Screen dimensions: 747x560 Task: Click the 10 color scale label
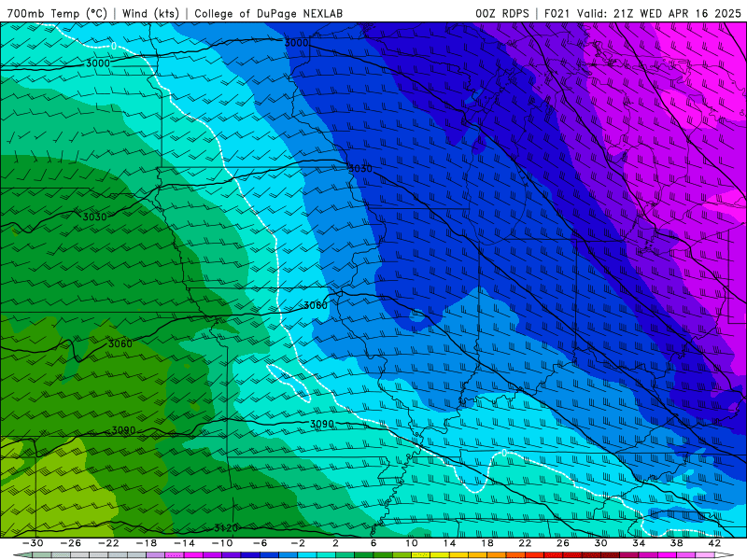click(x=412, y=543)
